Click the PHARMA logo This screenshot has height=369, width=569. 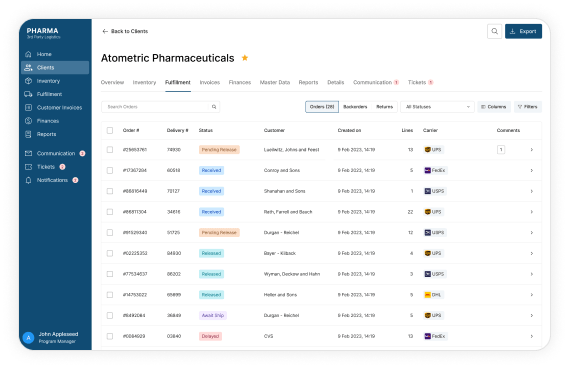coord(43,32)
